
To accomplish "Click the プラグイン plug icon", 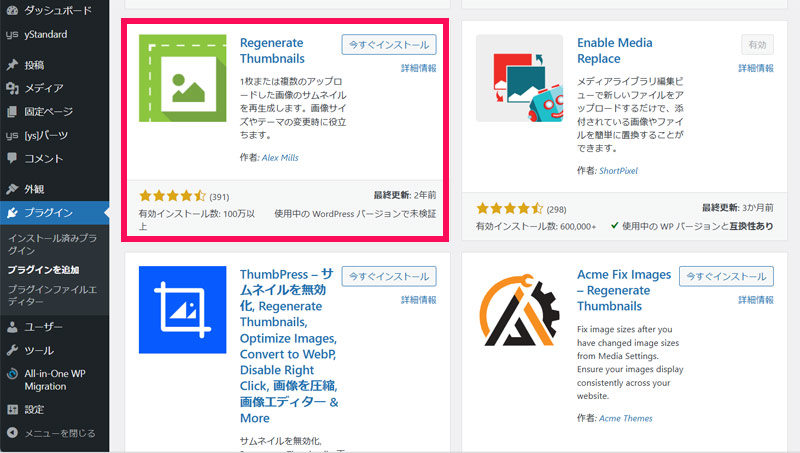I will click(12, 213).
